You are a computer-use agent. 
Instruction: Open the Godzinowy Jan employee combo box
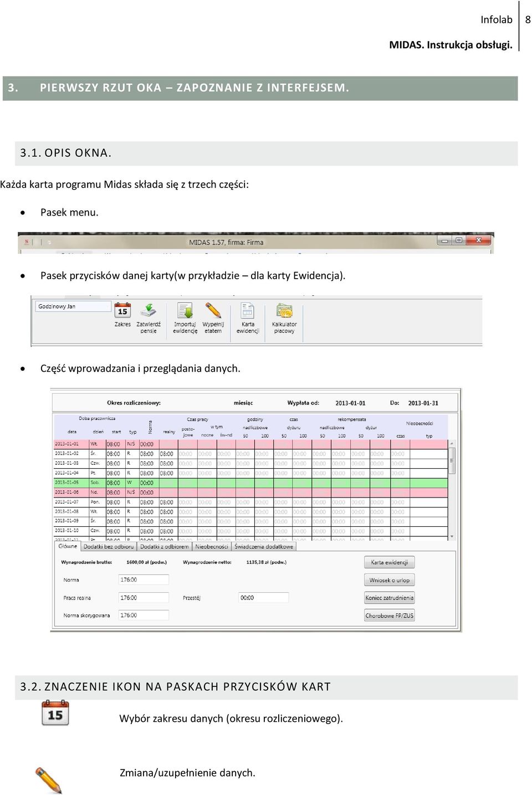(73, 306)
